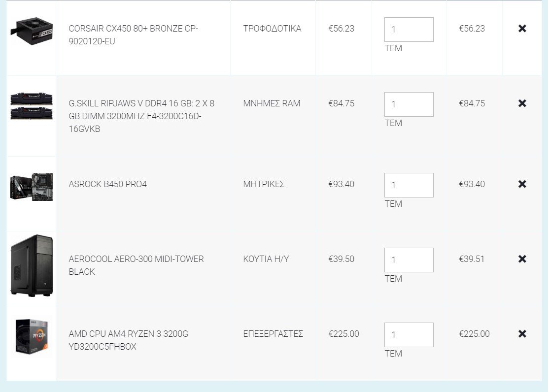Delete the AMD Ryzen 3 3200G item
548x392 pixels.
pyautogui.click(x=522, y=334)
